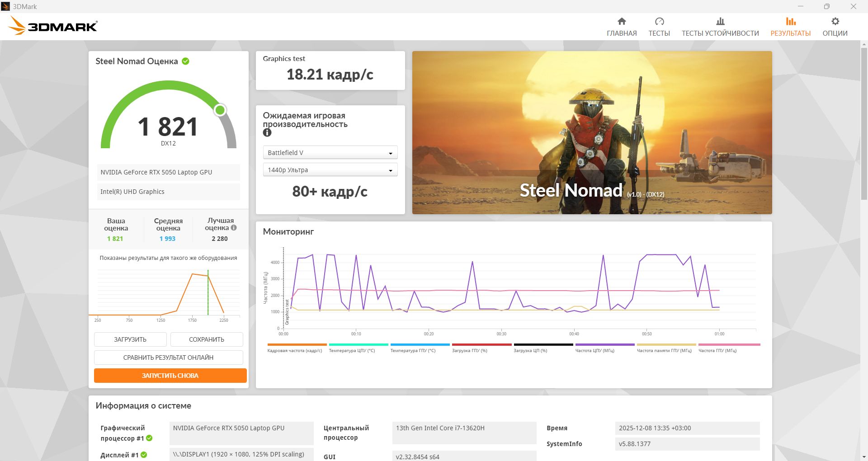The height and width of the screenshot is (461, 868).
Task: Toggle the Частота ГПУ (МГц) legend item
Action: click(729, 348)
